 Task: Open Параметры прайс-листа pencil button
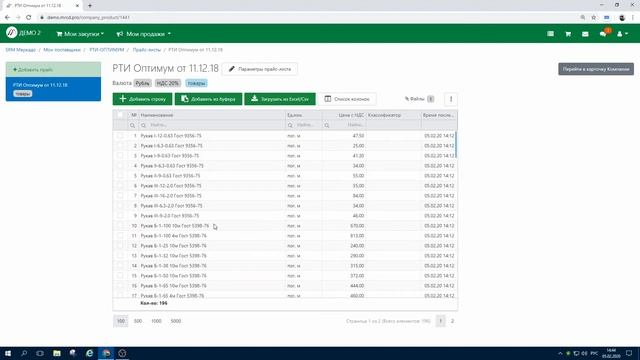260,69
